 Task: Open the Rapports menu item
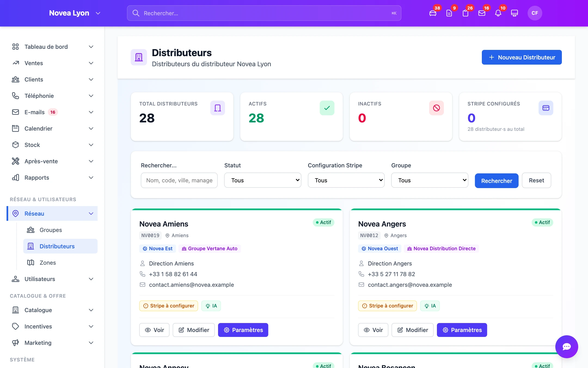tap(53, 177)
